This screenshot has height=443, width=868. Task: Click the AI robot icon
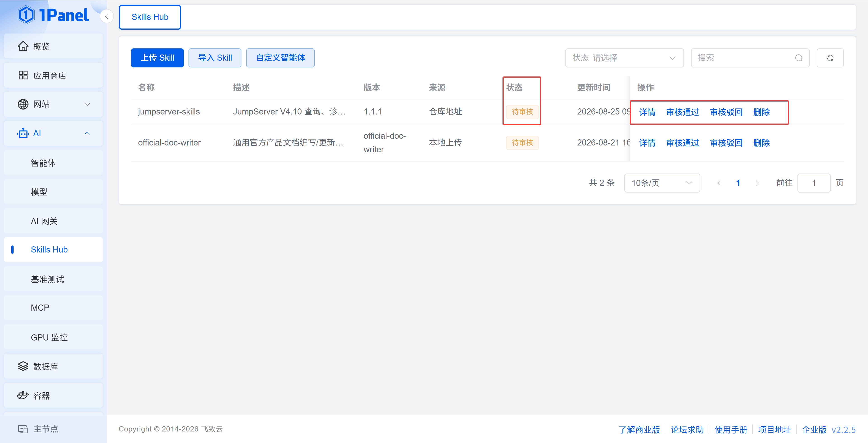point(23,133)
